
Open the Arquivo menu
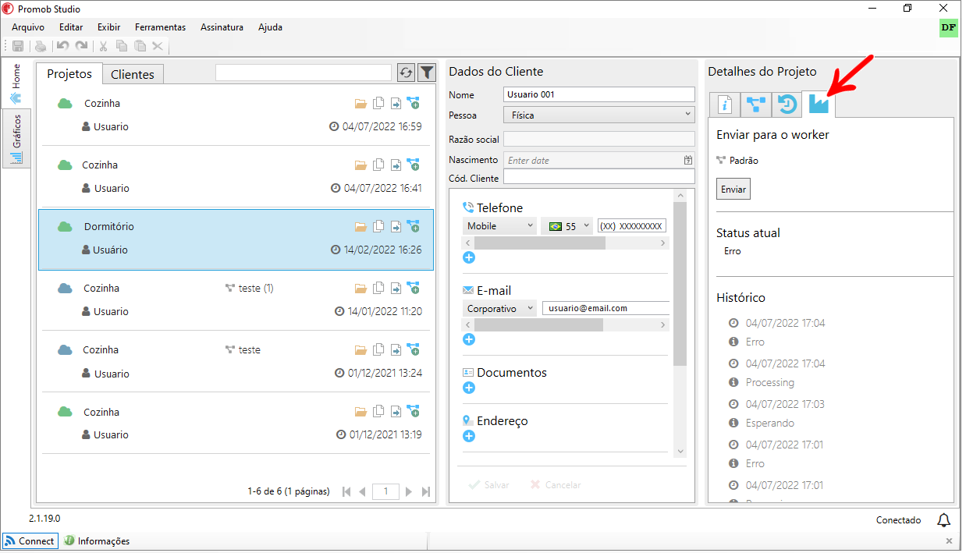click(28, 27)
